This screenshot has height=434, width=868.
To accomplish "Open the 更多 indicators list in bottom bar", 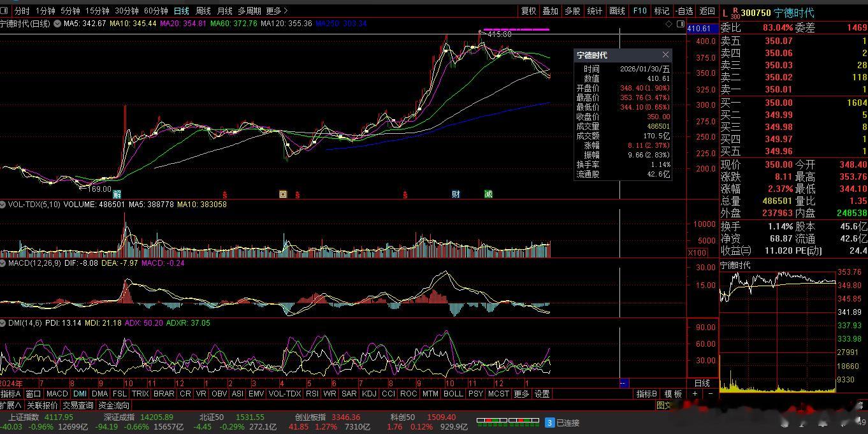I will 521,394.
